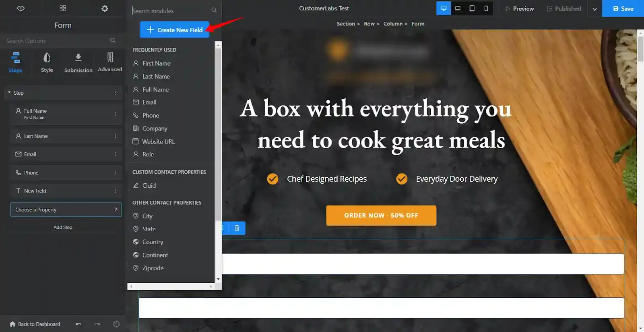The image size is (644, 332).
Task: Switch to the Steps tab
Action: [x=15, y=62]
